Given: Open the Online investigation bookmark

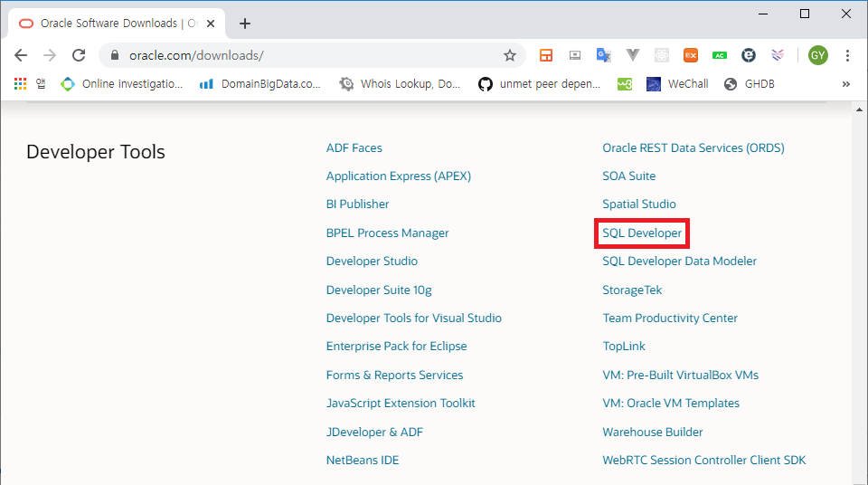Looking at the screenshot, I should coord(122,83).
